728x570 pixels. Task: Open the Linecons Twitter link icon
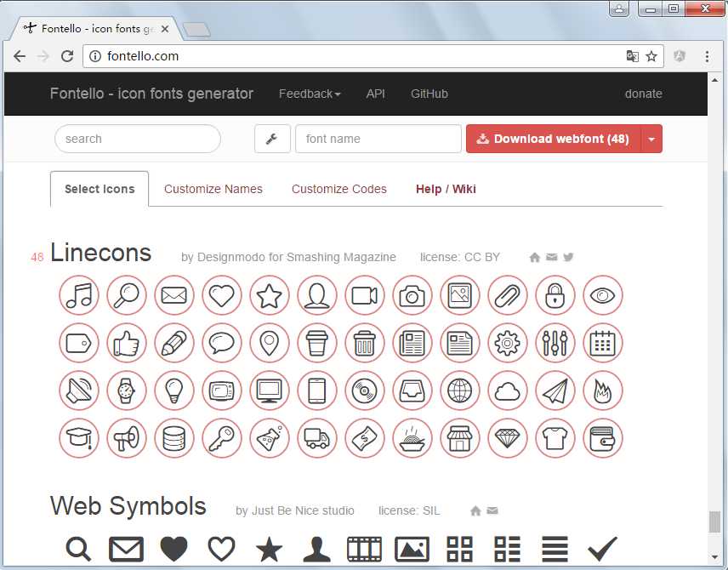point(568,257)
